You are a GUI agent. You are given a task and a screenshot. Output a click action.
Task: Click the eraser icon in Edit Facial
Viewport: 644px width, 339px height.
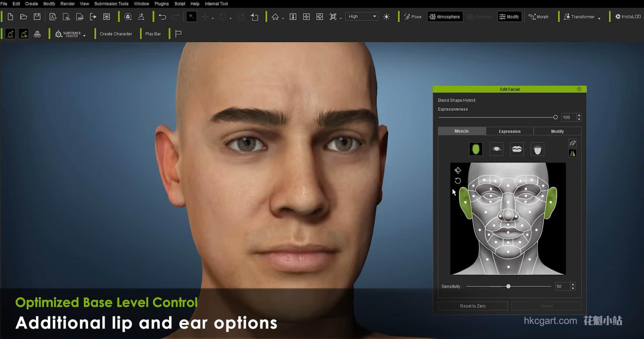(x=573, y=143)
